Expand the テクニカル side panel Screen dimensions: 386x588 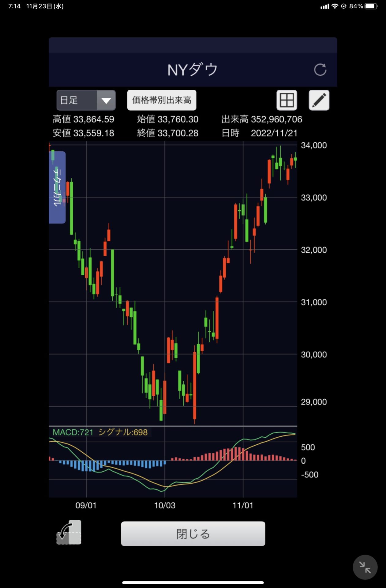(57, 187)
